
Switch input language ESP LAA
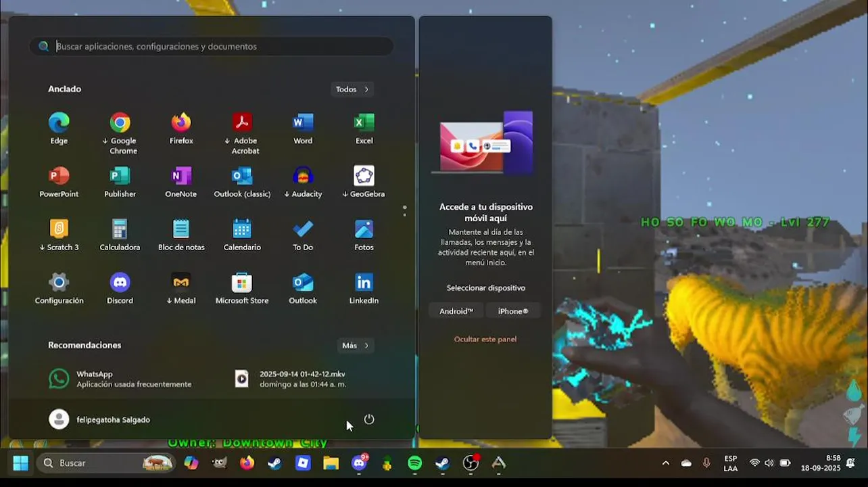731,463
